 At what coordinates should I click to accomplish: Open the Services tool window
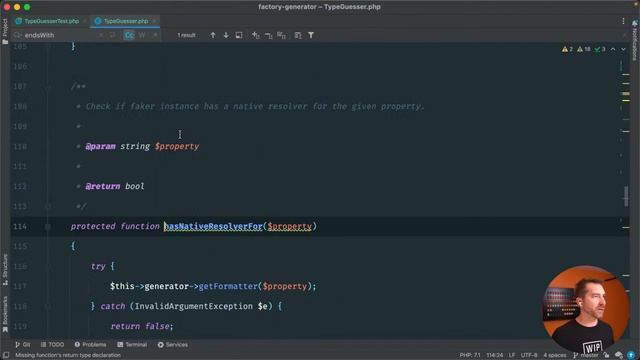point(173,345)
